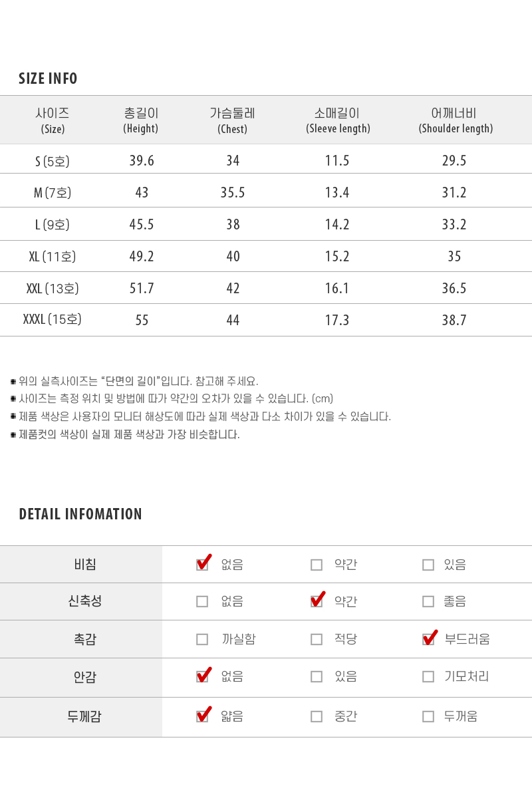Check the 비침 약간 checkbox
This screenshot has height=798, width=532.
pyautogui.click(x=317, y=565)
